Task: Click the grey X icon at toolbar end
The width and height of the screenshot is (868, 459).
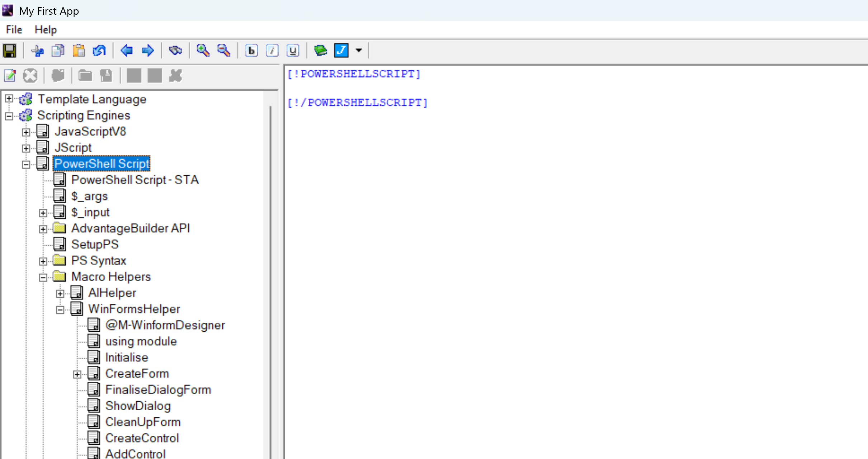Action: coord(175,76)
